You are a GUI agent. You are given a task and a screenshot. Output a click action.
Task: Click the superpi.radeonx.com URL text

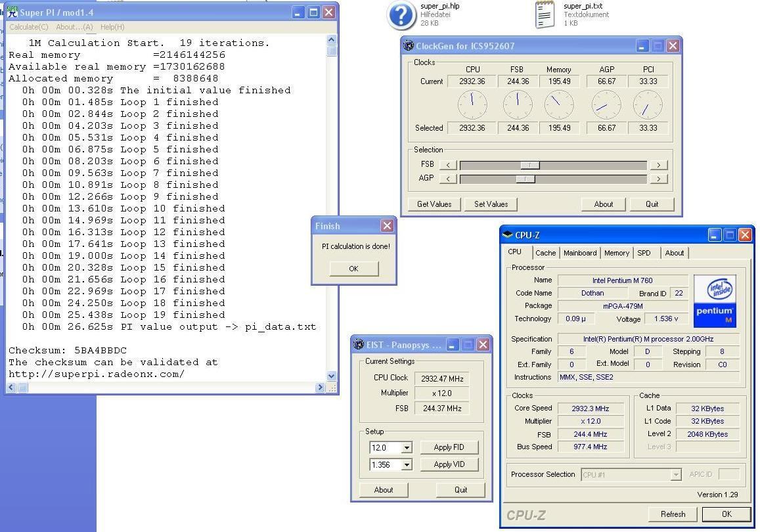(97, 374)
